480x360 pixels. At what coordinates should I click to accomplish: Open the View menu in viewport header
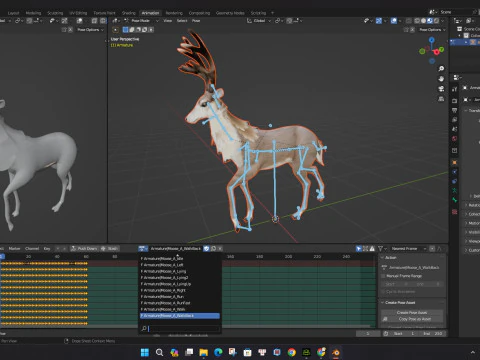coord(167,21)
